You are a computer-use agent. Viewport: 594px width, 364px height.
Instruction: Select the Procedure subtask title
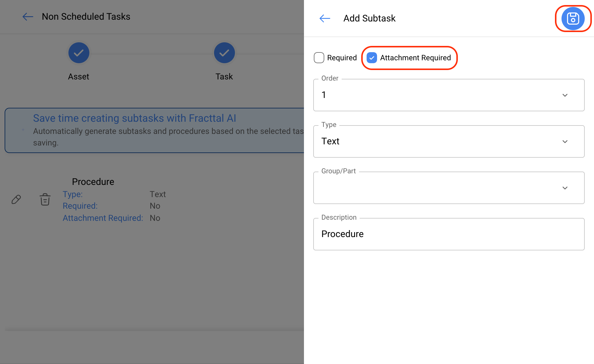click(x=93, y=182)
